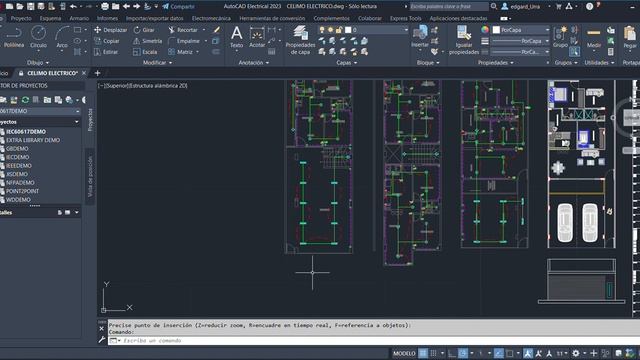Toggle object snap square in status bar

[510, 353]
